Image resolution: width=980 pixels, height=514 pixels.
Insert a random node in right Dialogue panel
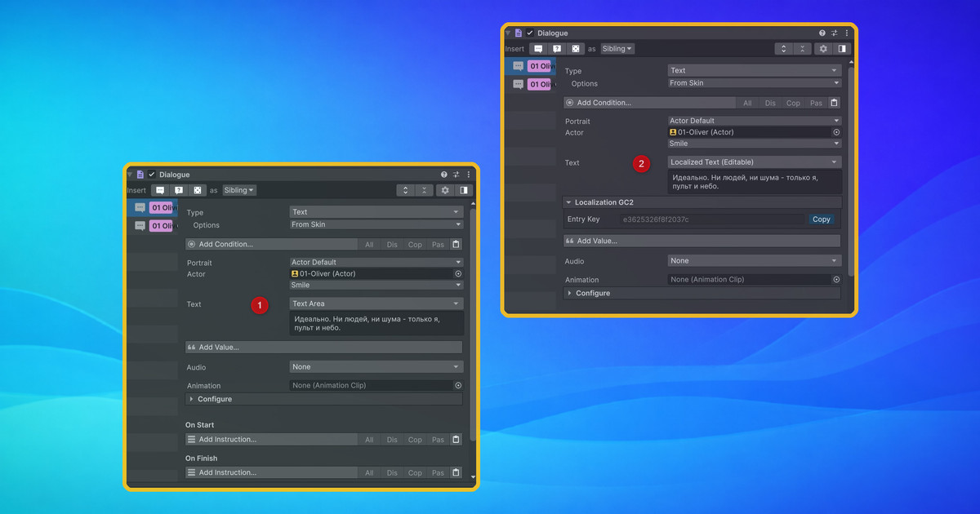(x=575, y=48)
